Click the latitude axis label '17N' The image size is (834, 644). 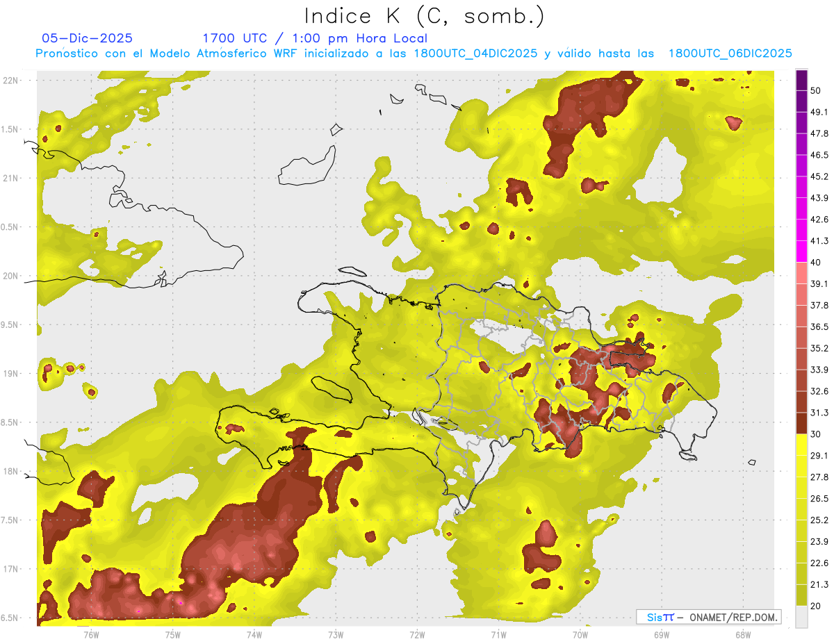[12, 570]
